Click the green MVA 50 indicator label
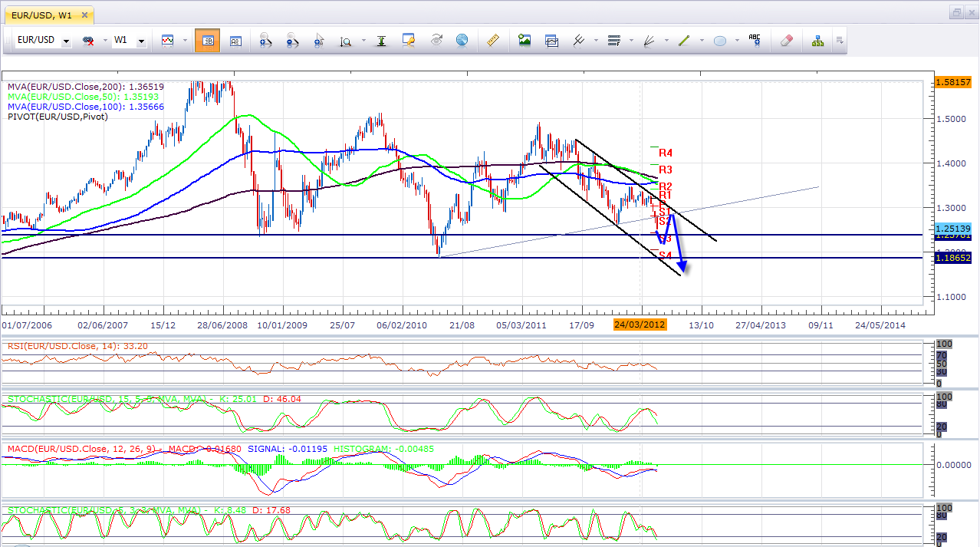The image size is (980, 547). click(83, 97)
